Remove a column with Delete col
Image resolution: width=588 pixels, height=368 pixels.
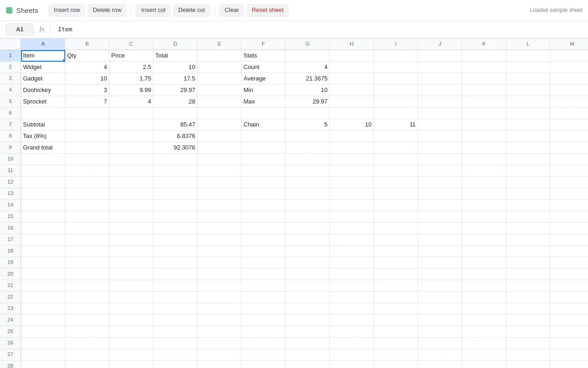click(x=192, y=10)
